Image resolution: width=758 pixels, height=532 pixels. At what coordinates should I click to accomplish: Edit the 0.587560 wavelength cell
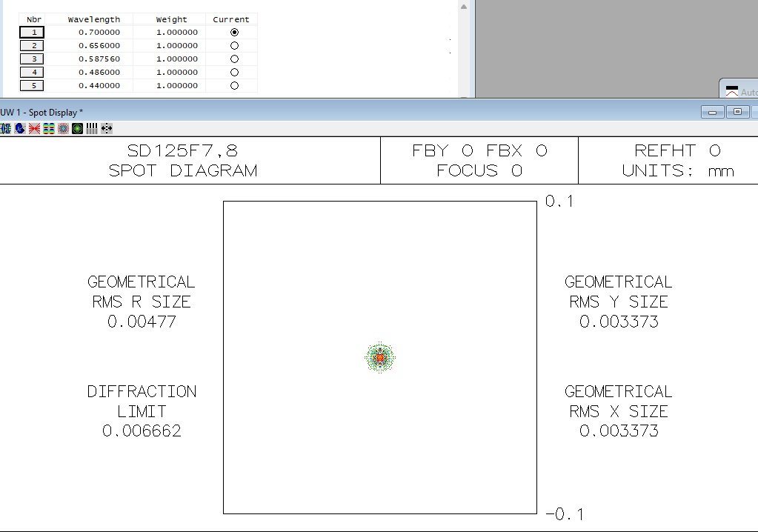tap(90, 59)
